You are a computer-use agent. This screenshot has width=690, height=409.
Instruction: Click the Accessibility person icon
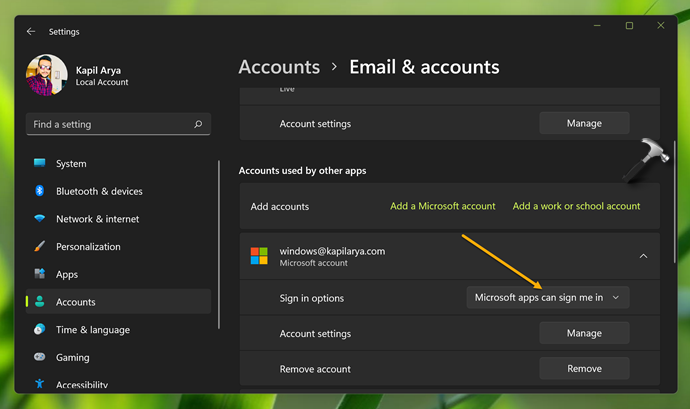[x=40, y=384]
